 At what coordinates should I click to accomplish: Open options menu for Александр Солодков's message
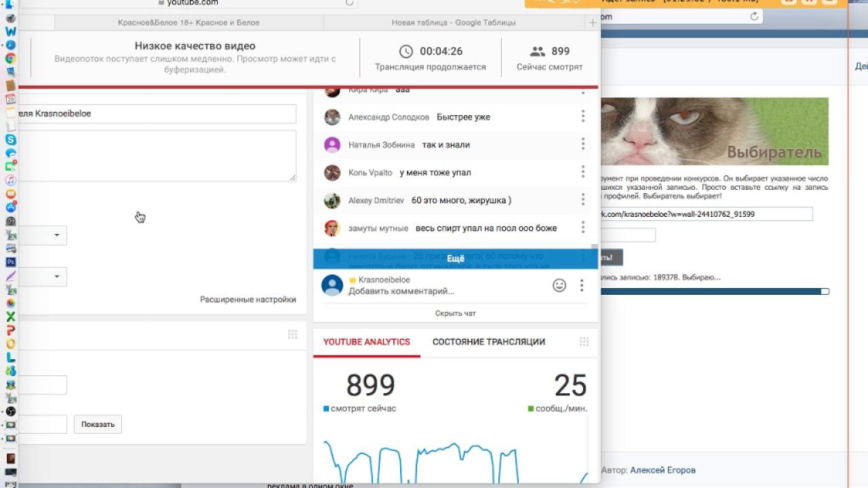click(x=583, y=117)
